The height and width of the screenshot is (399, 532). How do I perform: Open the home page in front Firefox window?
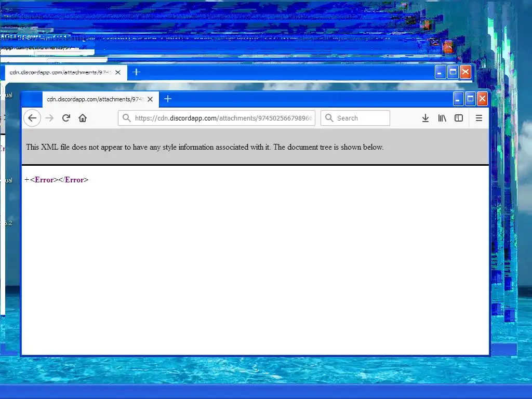pos(83,118)
